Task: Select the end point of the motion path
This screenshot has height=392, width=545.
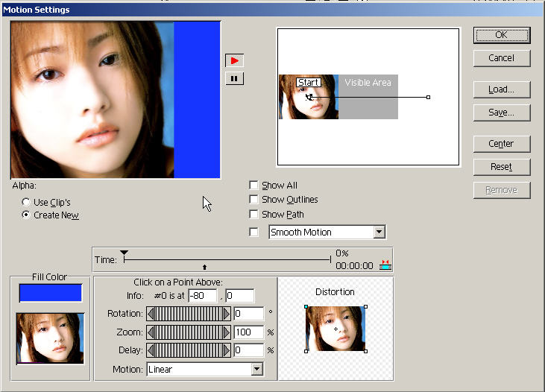Action: click(428, 98)
